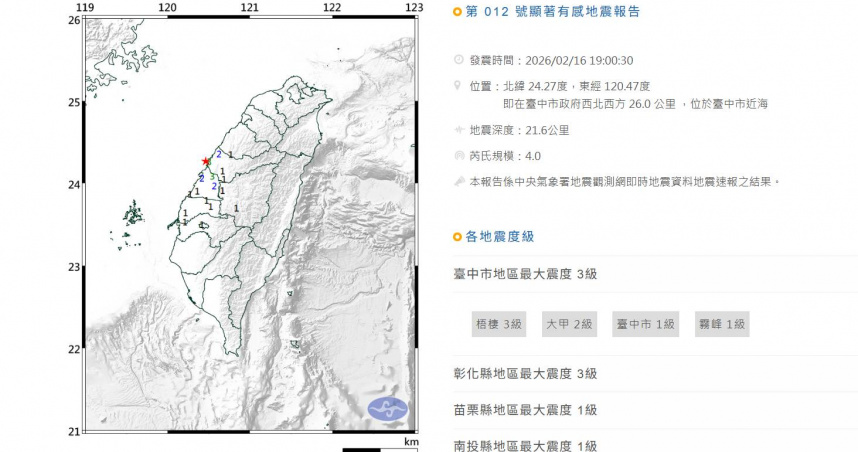Click the Penghu islands on the map
The image size is (858, 452).
click(131, 213)
